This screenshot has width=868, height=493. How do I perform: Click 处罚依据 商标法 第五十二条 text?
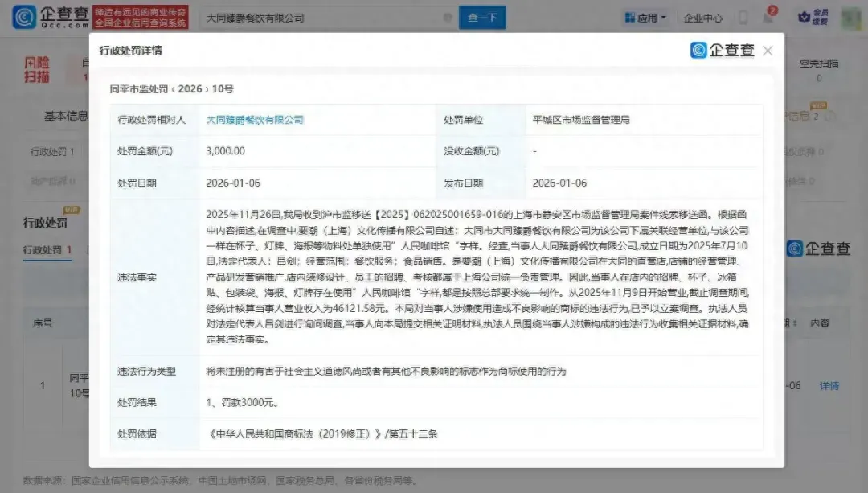click(322, 433)
